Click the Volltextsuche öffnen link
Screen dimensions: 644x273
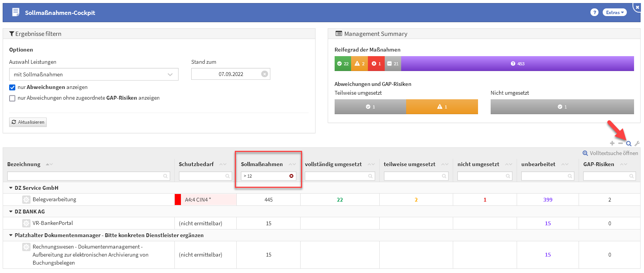tap(610, 153)
